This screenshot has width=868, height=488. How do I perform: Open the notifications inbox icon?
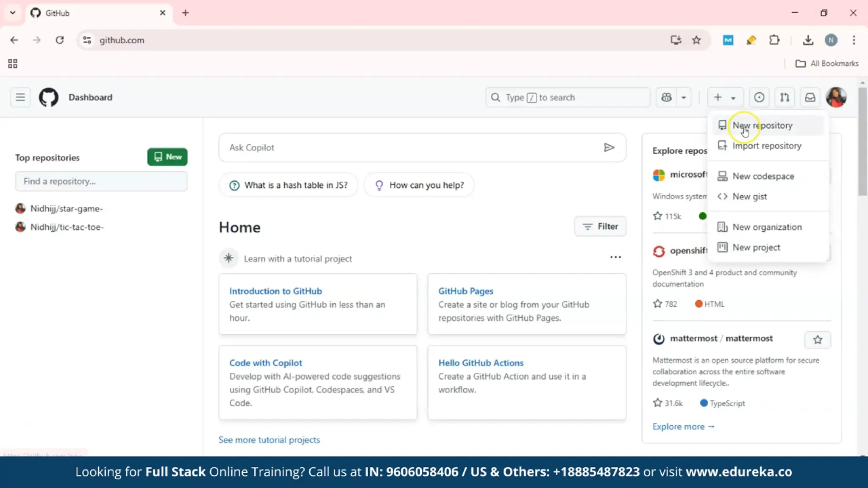(810, 97)
